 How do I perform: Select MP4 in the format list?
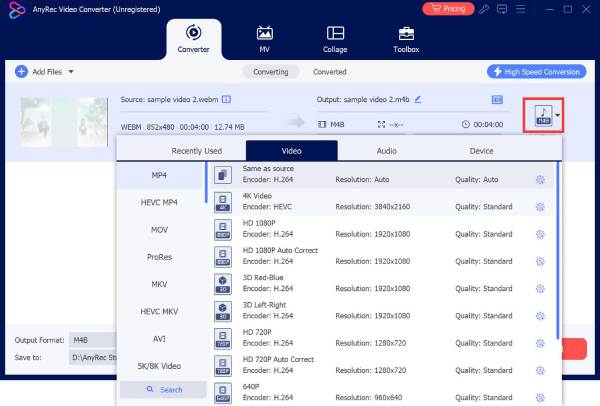[x=159, y=175]
